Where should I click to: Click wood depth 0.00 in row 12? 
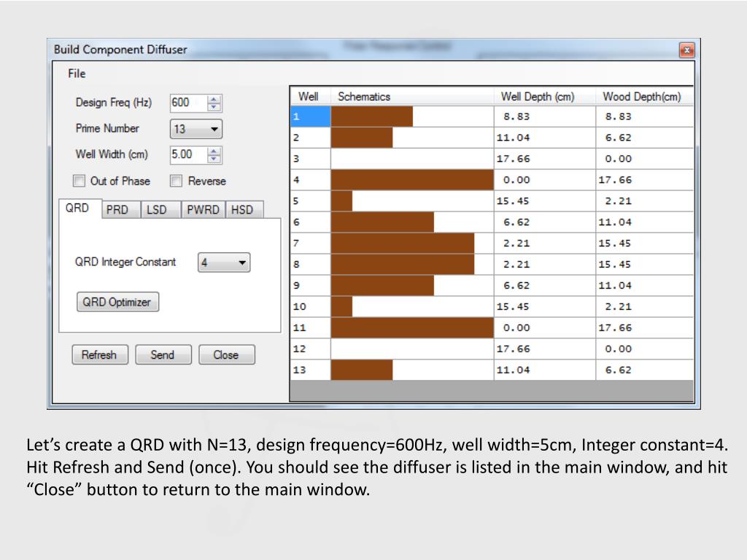pyautogui.click(x=645, y=349)
